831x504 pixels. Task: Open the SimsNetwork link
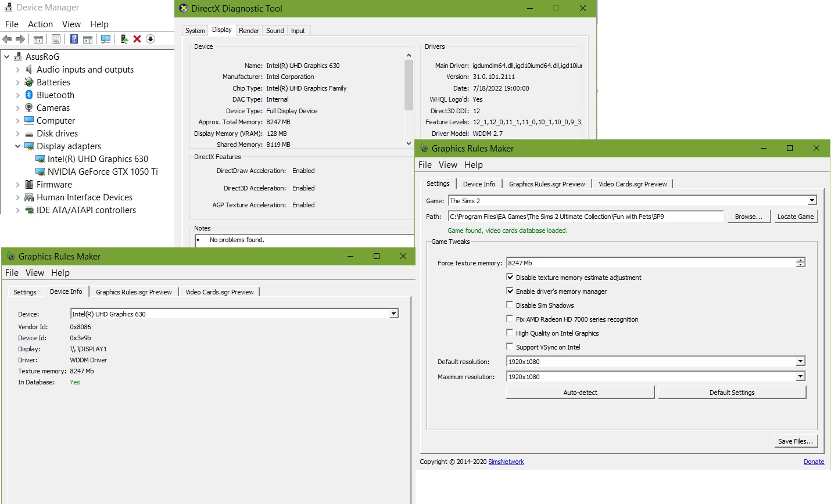point(506,462)
